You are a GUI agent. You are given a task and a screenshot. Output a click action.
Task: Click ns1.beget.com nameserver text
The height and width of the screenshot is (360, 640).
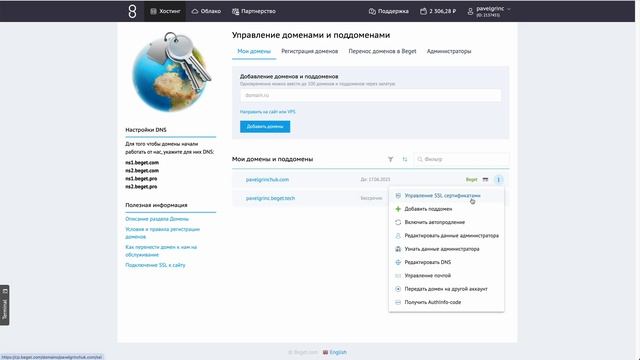click(142, 162)
